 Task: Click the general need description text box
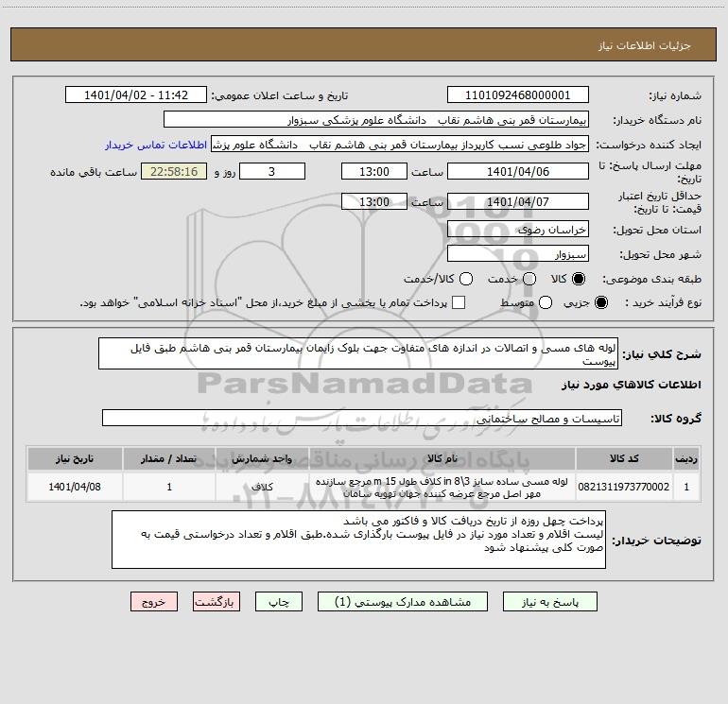tap(358, 353)
